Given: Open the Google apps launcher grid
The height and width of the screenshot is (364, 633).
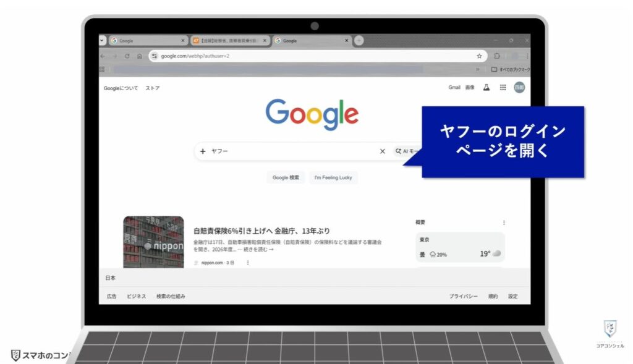Looking at the screenshot, I should [504, 87].
